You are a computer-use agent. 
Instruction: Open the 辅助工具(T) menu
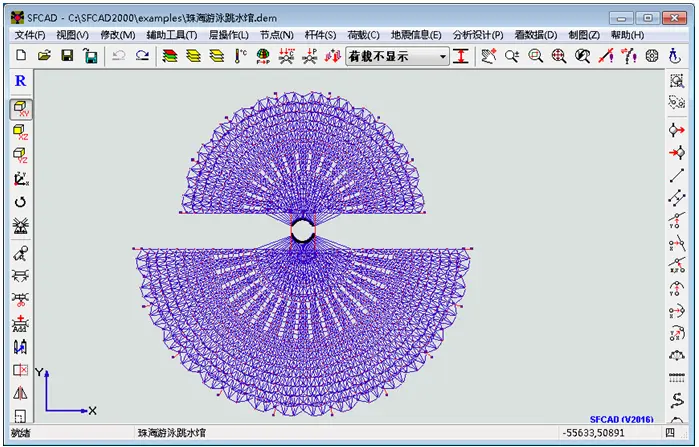coord(172,35)
